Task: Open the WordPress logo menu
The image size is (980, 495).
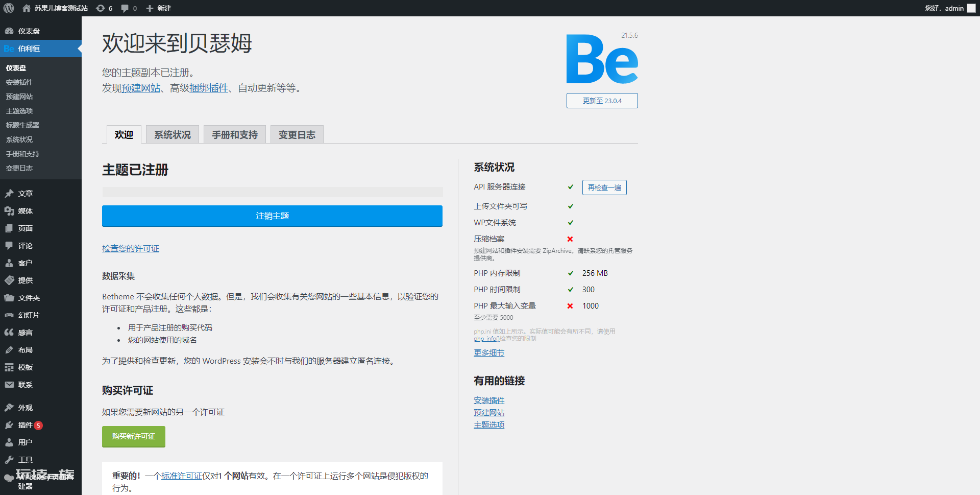Action: 9,8
